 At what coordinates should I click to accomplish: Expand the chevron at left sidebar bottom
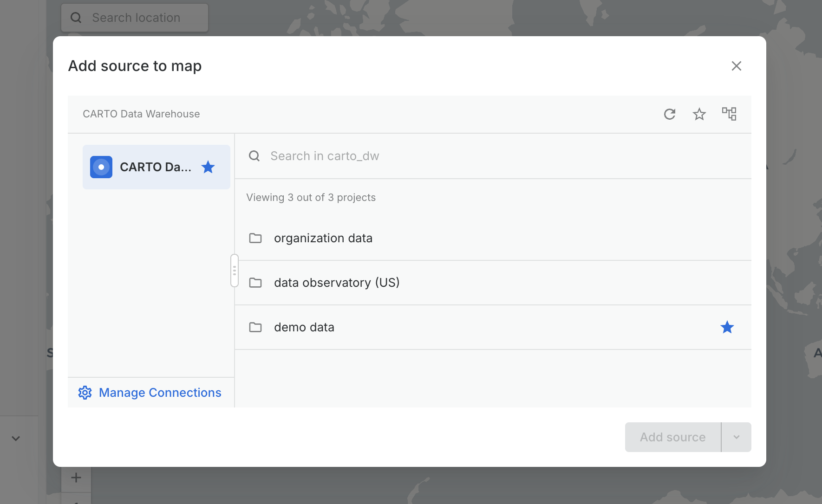pyautogui.click(x=16, y=438)
